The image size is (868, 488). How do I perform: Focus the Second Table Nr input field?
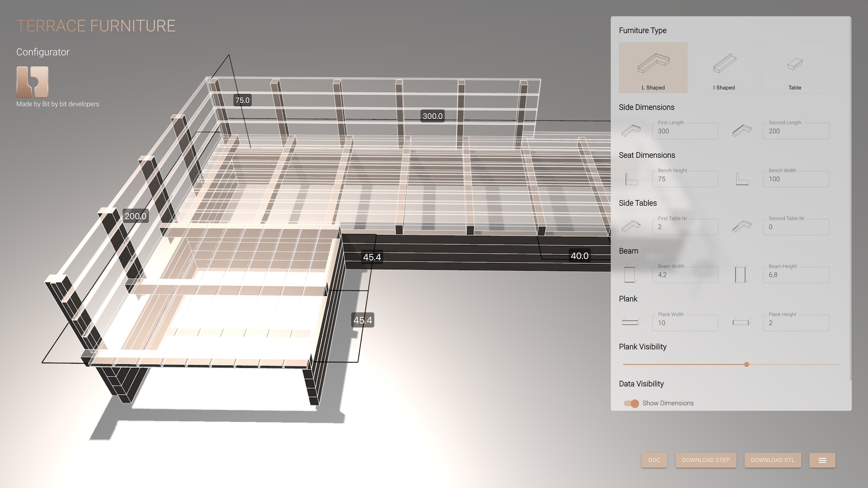pos(796,226)
